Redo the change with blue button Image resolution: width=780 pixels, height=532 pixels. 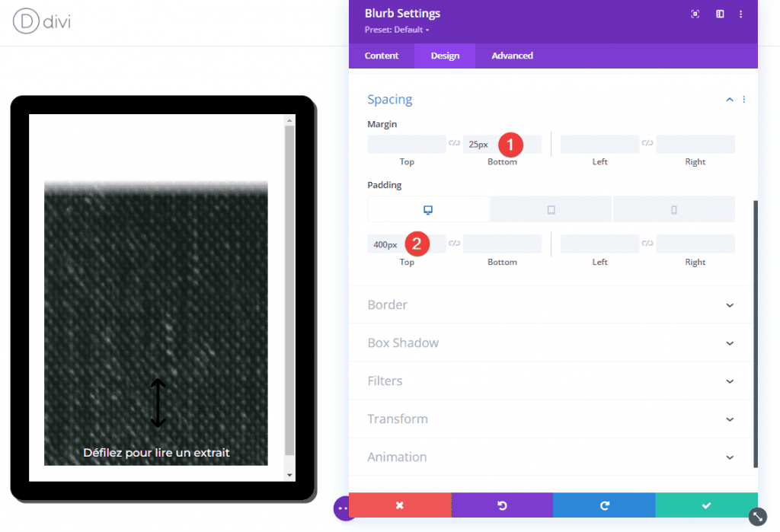(x=604, y=505)
